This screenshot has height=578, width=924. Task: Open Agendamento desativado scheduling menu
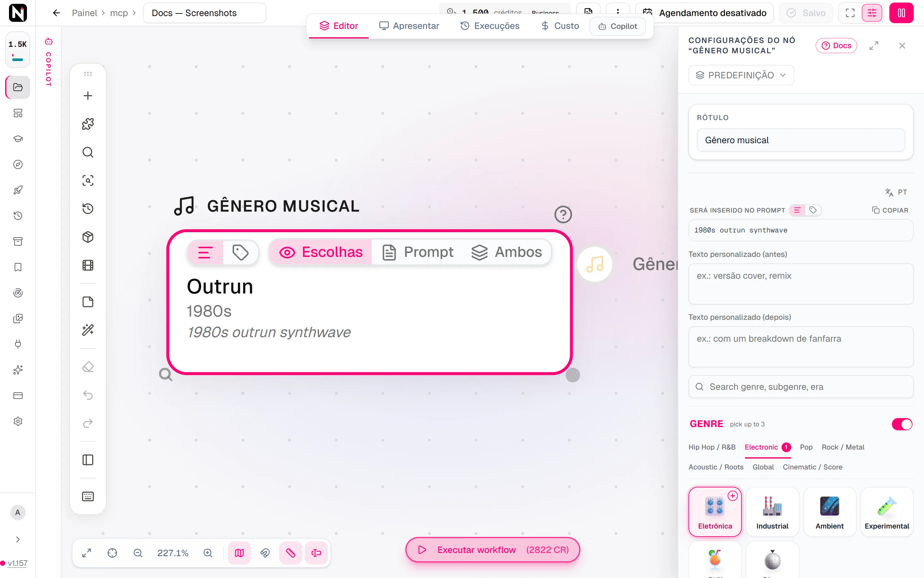pos(705,13)
